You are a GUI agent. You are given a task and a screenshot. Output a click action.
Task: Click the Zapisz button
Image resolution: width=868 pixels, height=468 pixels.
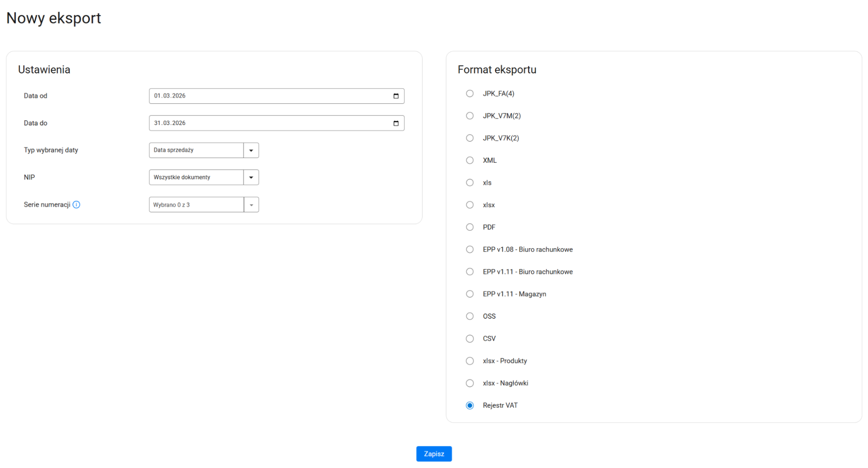(433, 454)
